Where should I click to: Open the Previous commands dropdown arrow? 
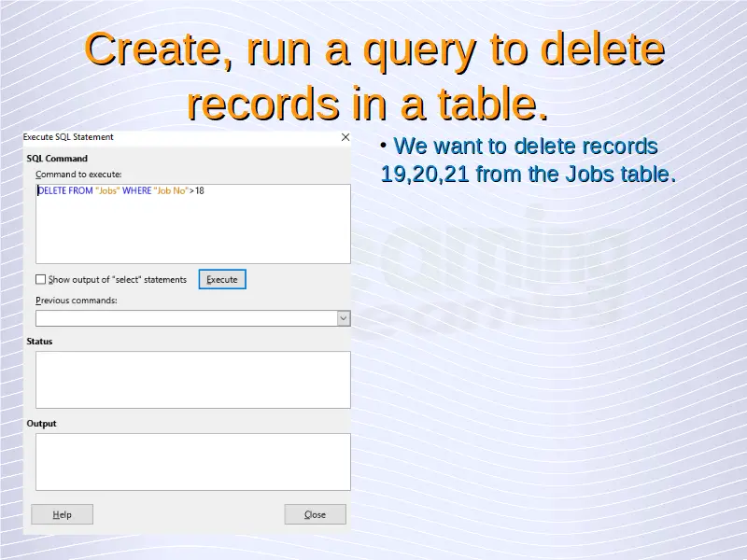coord(343,318)
